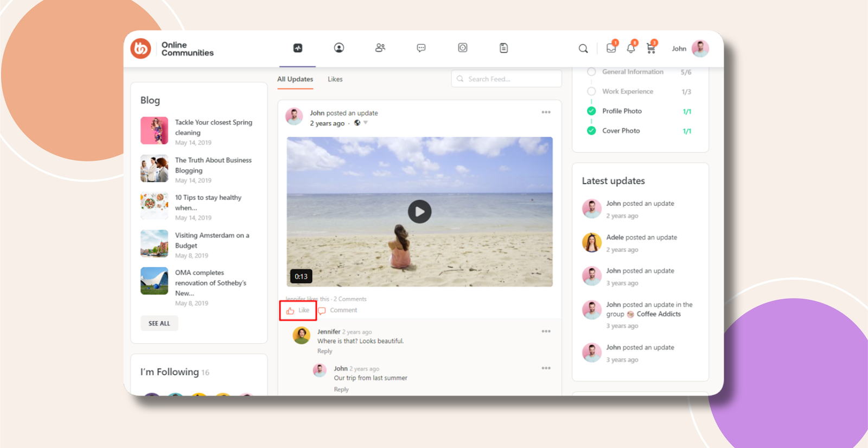Click the OMA renovation blog thumbnail

tap(154, 281)
